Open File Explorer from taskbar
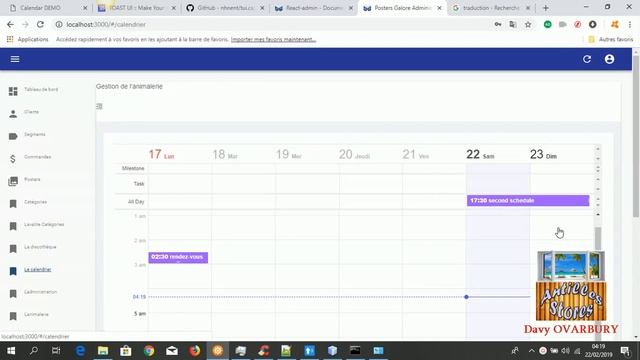The image size is (640, 360). [103, 350]
